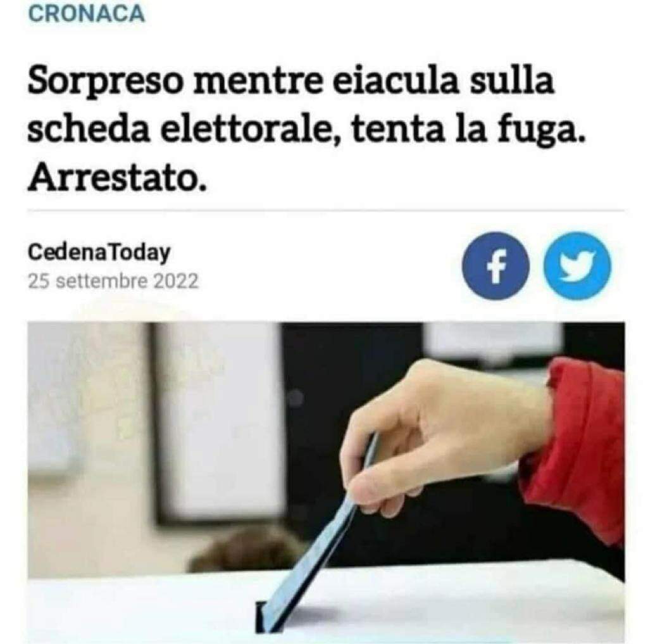
Task: Share the article on Facebook
Action: [x=495, y=266]
